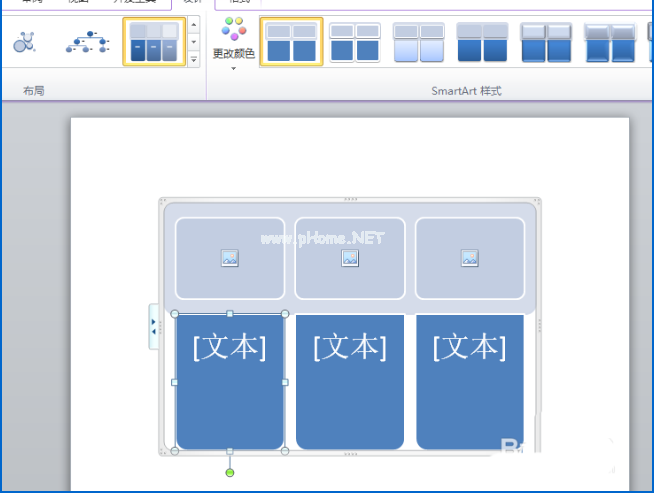Move down one row in the layout gallery
Viewport: 654px width, 493px height.
pos(194,42)
